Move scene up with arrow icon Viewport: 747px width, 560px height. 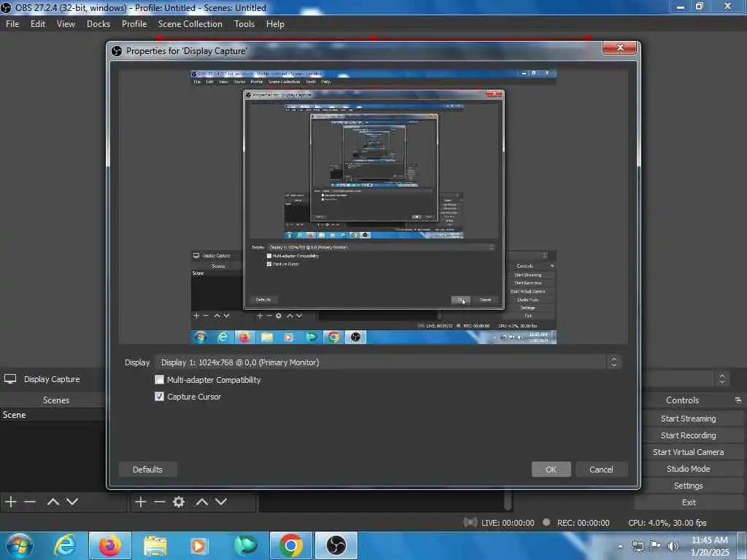53,502
